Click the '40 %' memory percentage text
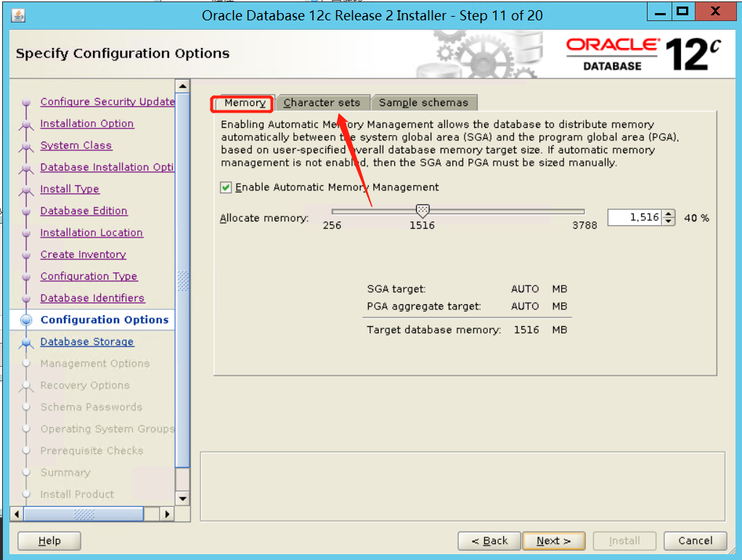Screen dimensions: 742x560 tap(696, 218)
